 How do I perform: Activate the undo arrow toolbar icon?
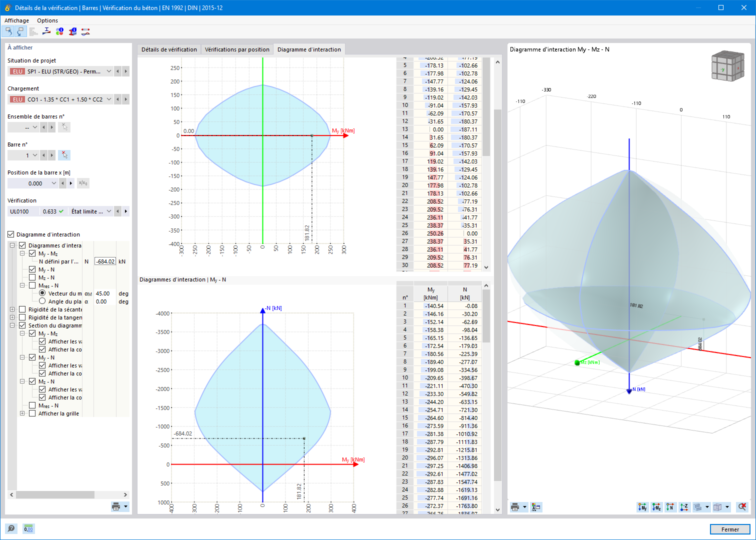(8, 31)
